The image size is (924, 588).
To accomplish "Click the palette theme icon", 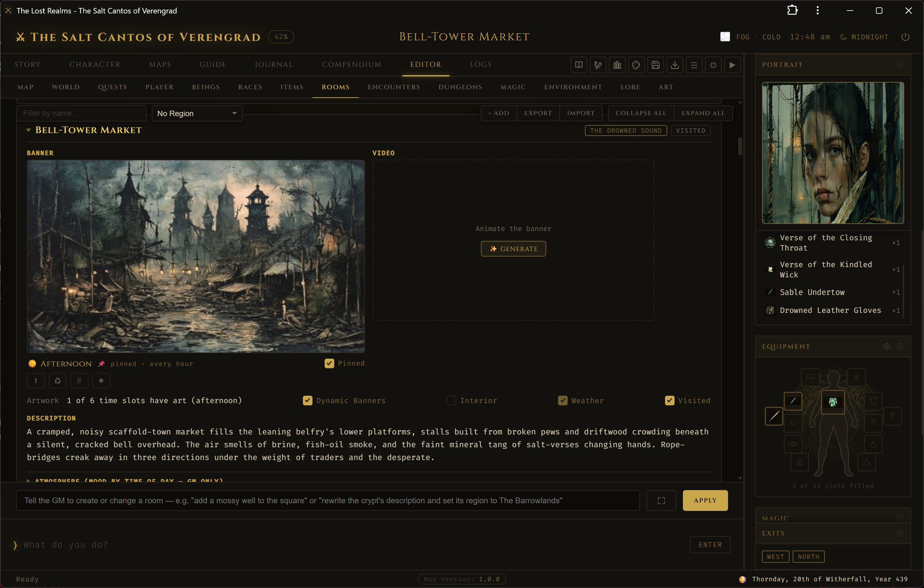I will click(636, 65).
